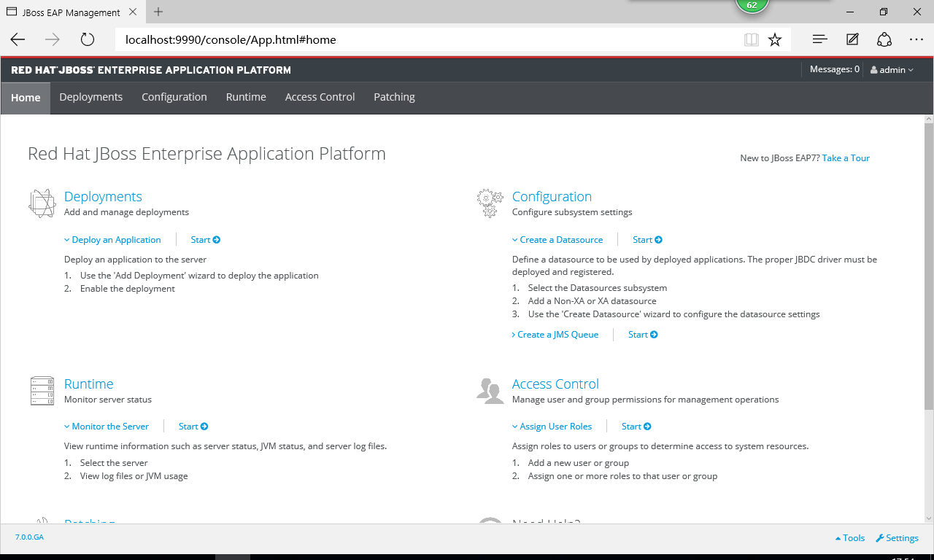Click the forward navigation arrow
This screenshot has width=934, height=560.
(53, 40)
